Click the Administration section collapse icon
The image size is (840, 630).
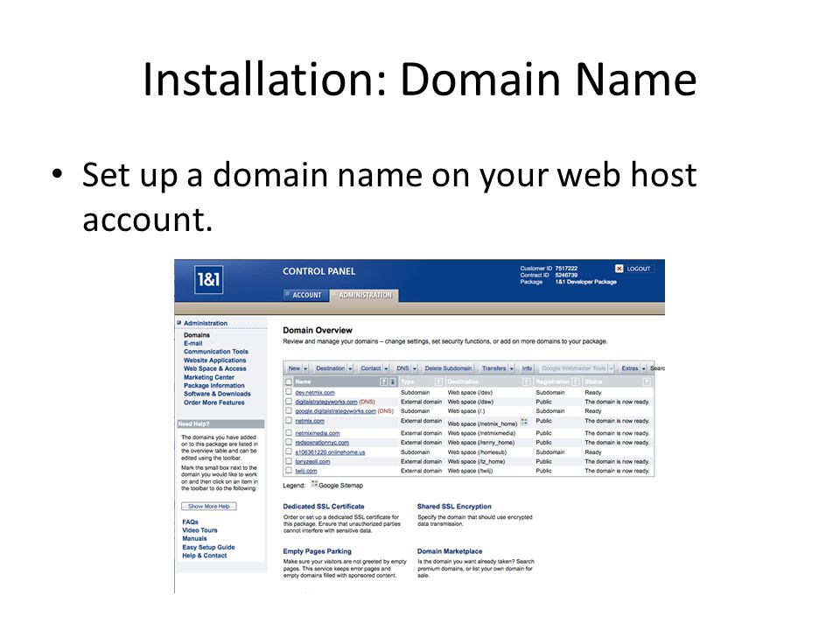point(178,323)
